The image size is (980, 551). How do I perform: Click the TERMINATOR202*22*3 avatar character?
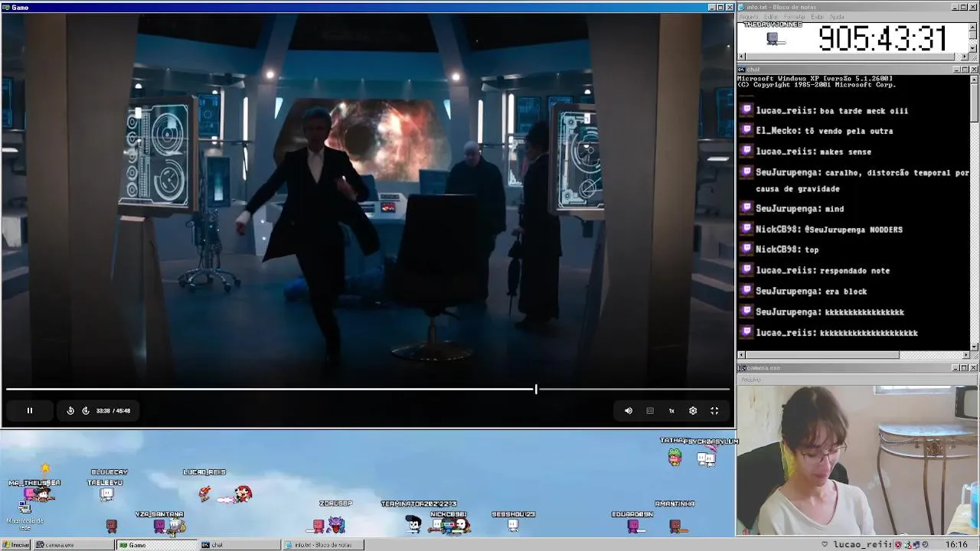tap(413, 524)
